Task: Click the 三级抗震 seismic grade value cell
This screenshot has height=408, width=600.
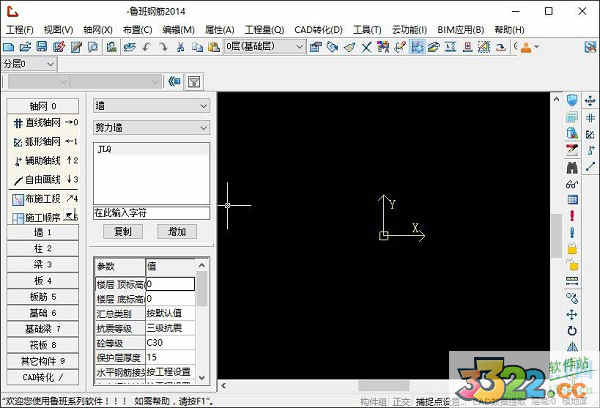Action: [x=170, y=328]
